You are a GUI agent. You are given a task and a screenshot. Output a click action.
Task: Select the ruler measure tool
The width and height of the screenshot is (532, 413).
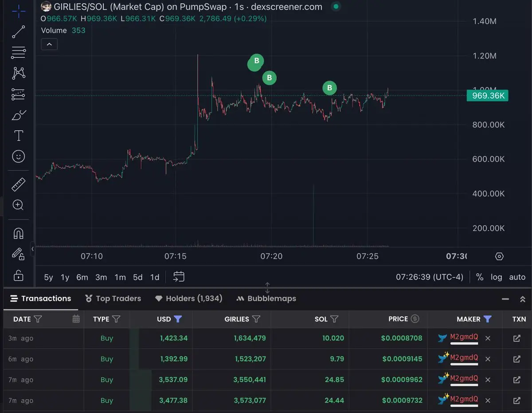point(18,185)
